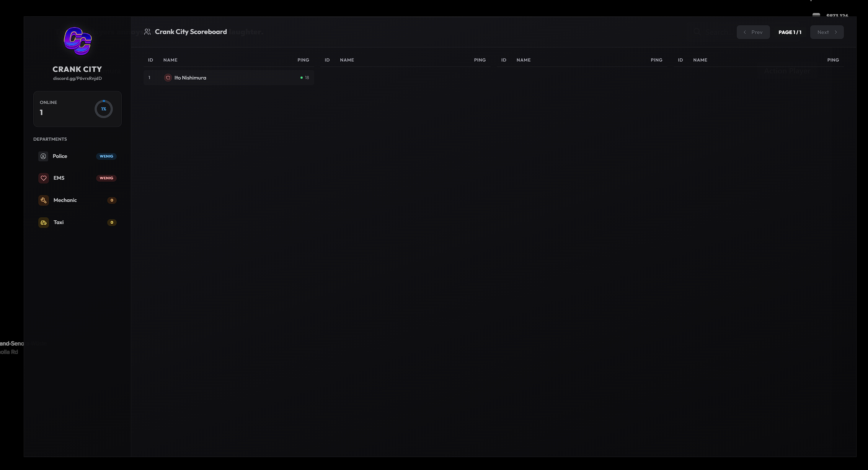Screen dimensions: 868x470
Task: Click the Police department badge icon
Action: 43,156
